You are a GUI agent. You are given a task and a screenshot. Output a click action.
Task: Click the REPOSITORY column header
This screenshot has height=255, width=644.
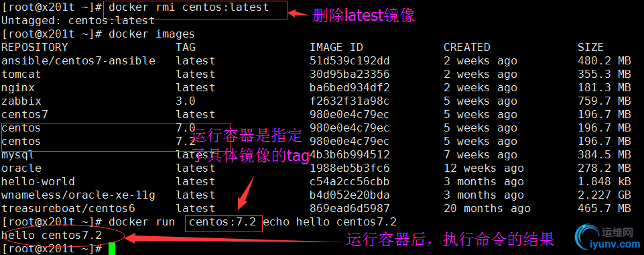pos(34,47)
